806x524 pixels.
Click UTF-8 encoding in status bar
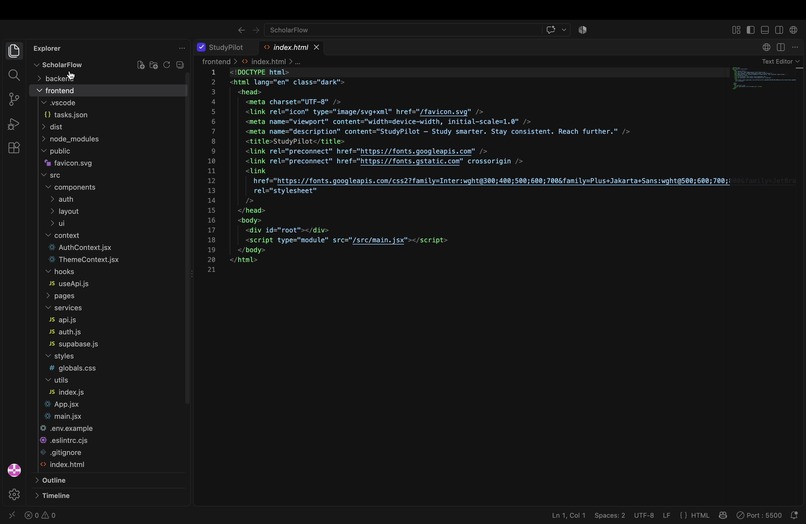pos(644,515)
